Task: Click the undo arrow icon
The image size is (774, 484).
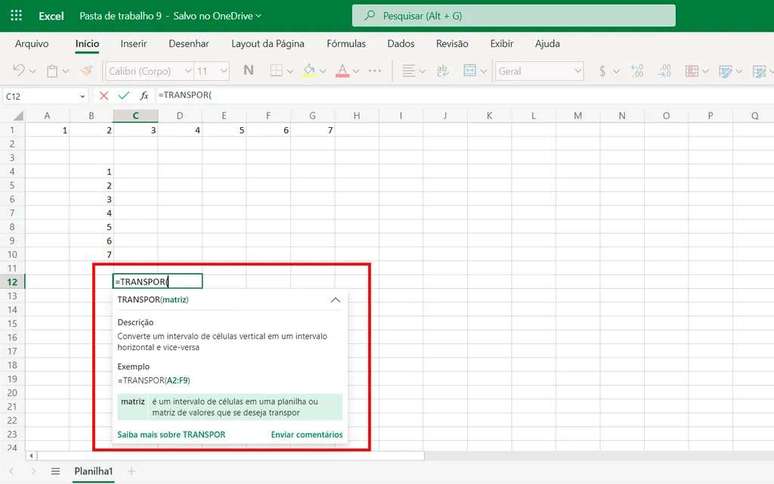Action: coord(18,71)
